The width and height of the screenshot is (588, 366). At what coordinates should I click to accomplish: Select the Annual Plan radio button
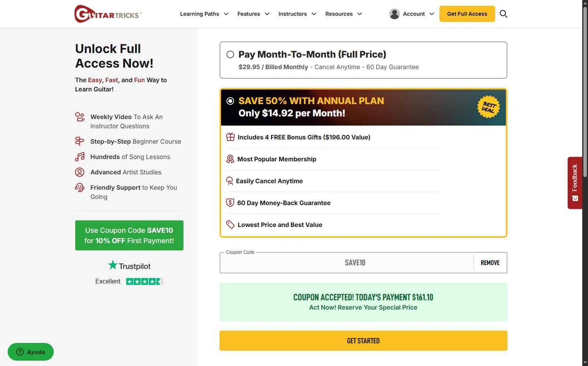pos(230,101)
